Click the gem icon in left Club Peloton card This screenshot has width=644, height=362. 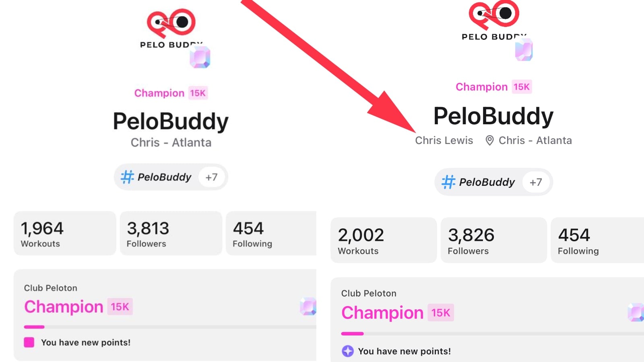308,306
